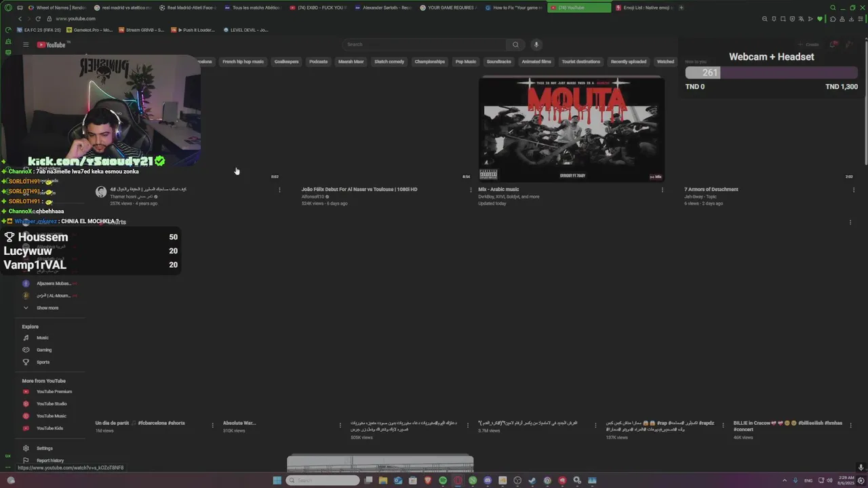Click browser back arrow
The height and width of the screenshot is (488, 868).
tap(20, 18)
